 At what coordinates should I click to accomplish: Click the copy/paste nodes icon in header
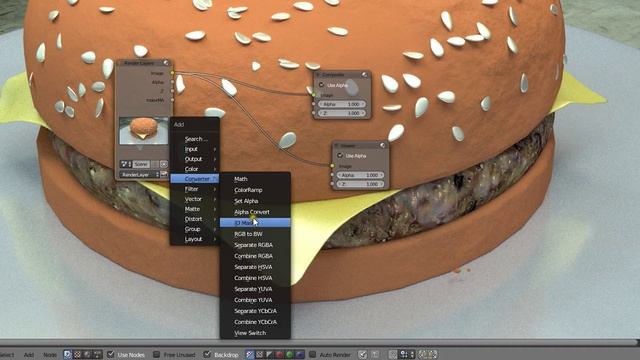pos(428,354)
